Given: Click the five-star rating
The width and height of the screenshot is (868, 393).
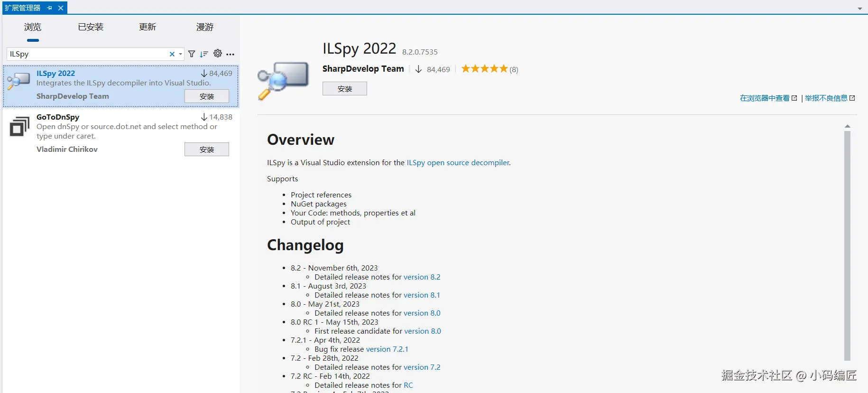Looking at the screenshot, I should (x=484, y=69).
